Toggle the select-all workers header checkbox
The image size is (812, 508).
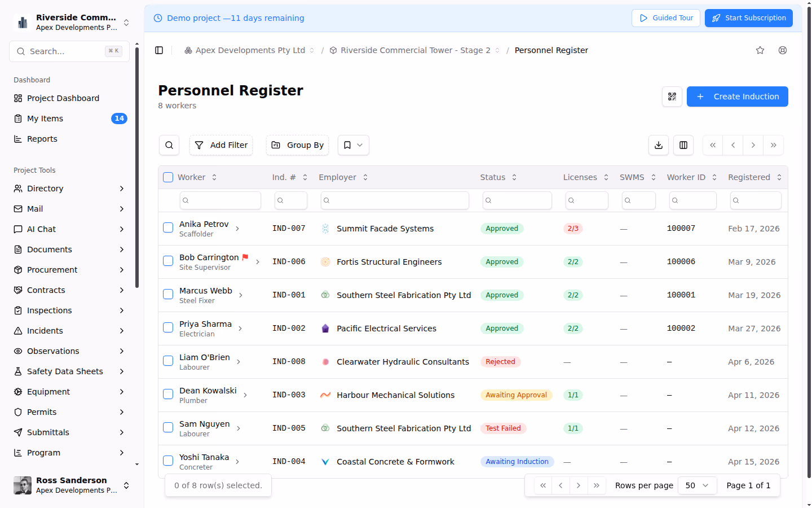(168, 177)
